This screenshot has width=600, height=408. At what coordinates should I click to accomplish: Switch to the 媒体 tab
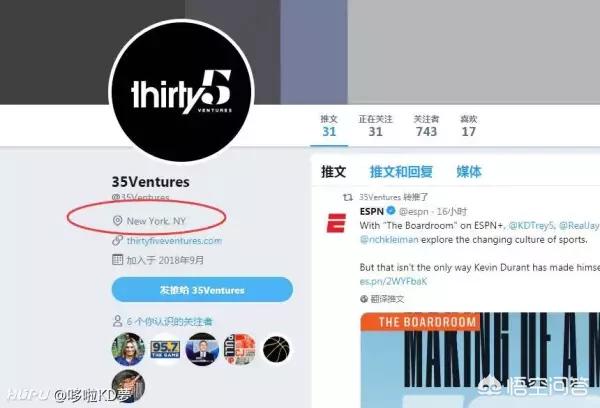pos(469,172)
